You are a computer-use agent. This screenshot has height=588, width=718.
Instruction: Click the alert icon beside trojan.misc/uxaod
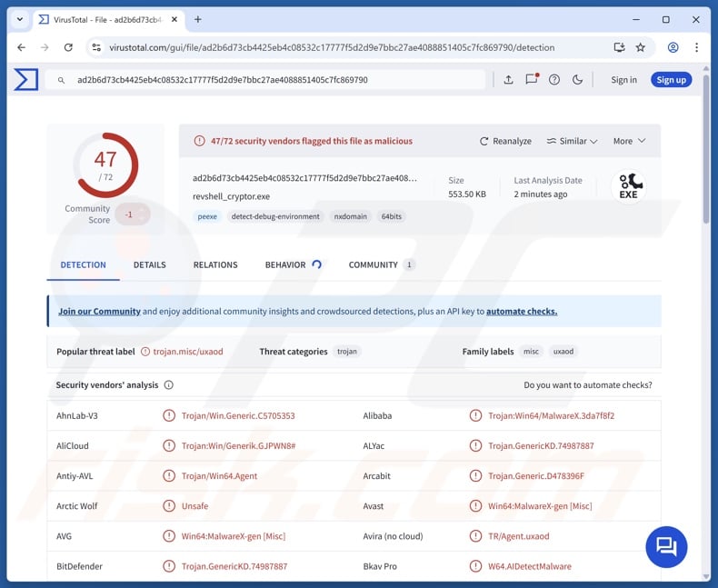[x=145, y=352]
